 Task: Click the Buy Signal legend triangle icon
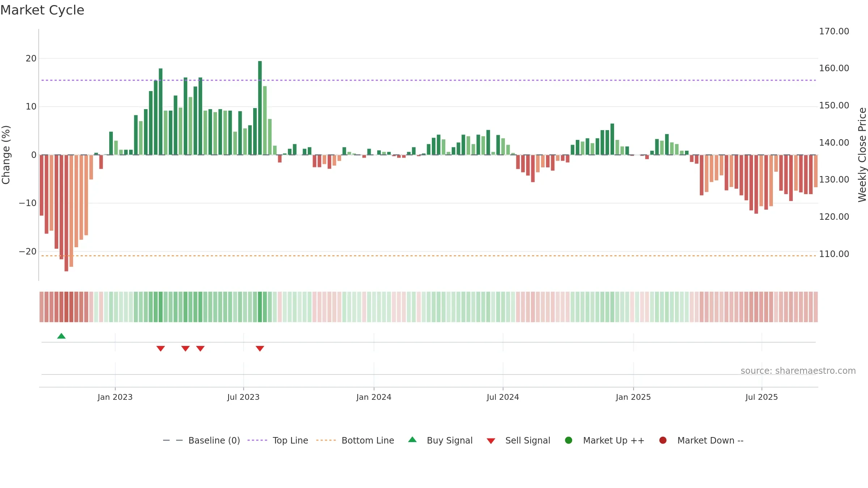(x=412, y=440)
